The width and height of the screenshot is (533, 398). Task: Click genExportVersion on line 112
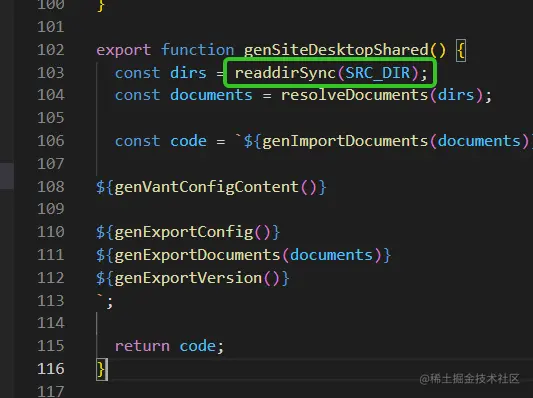188,278
